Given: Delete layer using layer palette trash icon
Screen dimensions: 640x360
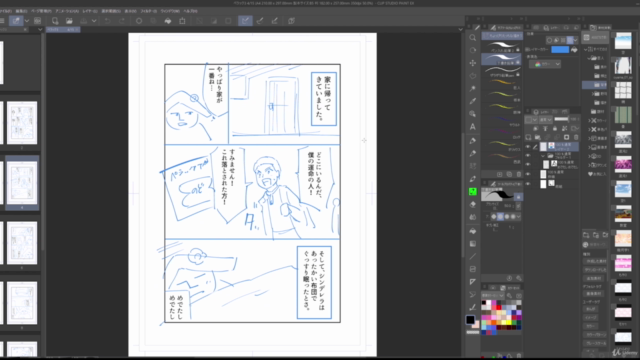Looking at the screenshot, I should point(576,137).
